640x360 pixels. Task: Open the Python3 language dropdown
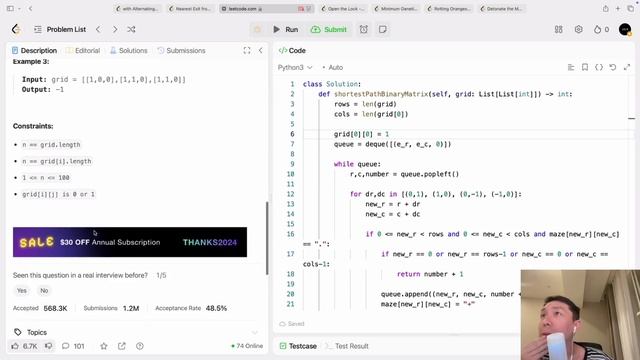(295, 67)
